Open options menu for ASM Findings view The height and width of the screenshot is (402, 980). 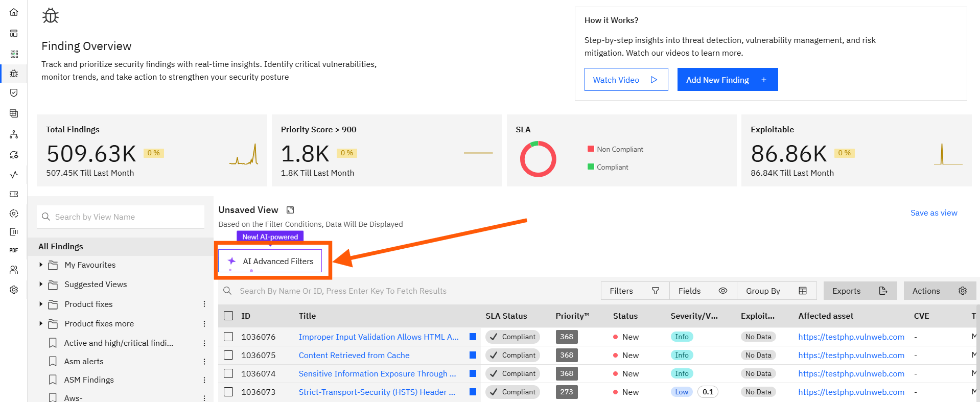click(204, 380)
